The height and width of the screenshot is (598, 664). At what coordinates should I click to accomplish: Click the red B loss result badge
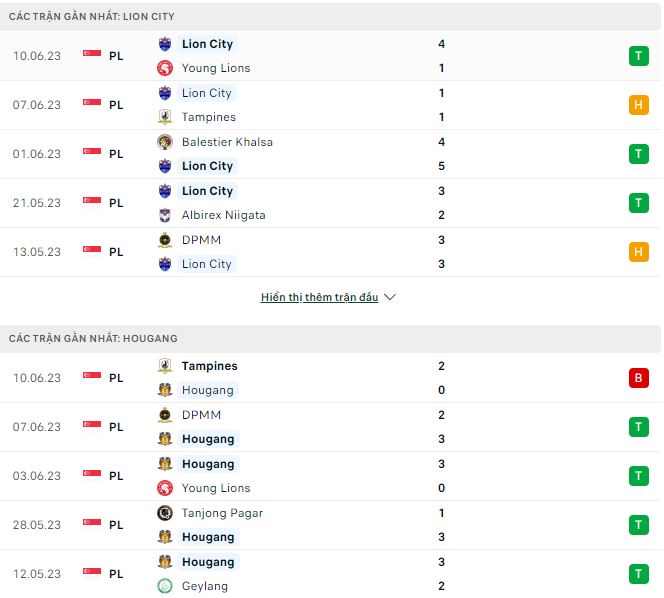(639, 378)
